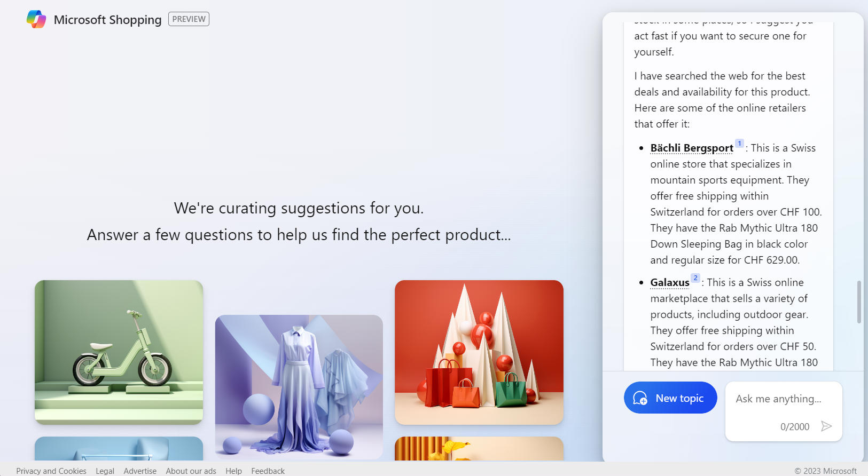Open citation 1 next to Bächli Bergsport

click(739, 144)
